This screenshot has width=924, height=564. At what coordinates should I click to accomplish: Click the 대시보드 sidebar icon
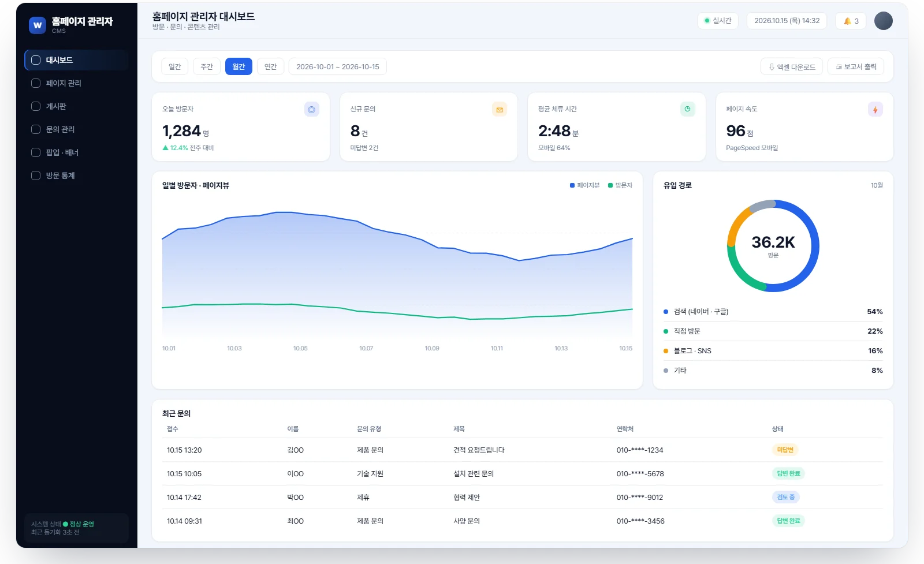[36, 60]
